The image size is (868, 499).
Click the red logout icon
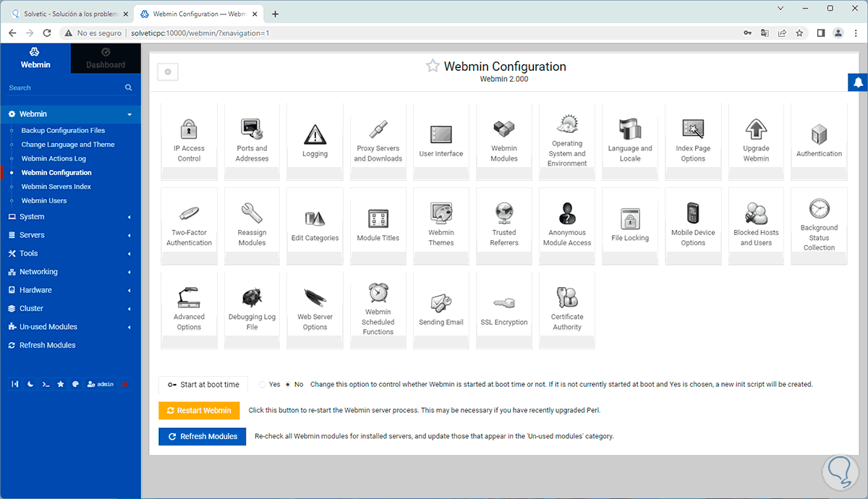point(125,384)
